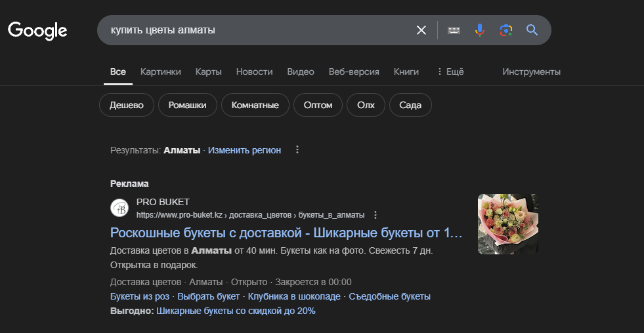Click the Изменить регион link
The height and width of the screenshot is (333, 644).
pos(244,150)
